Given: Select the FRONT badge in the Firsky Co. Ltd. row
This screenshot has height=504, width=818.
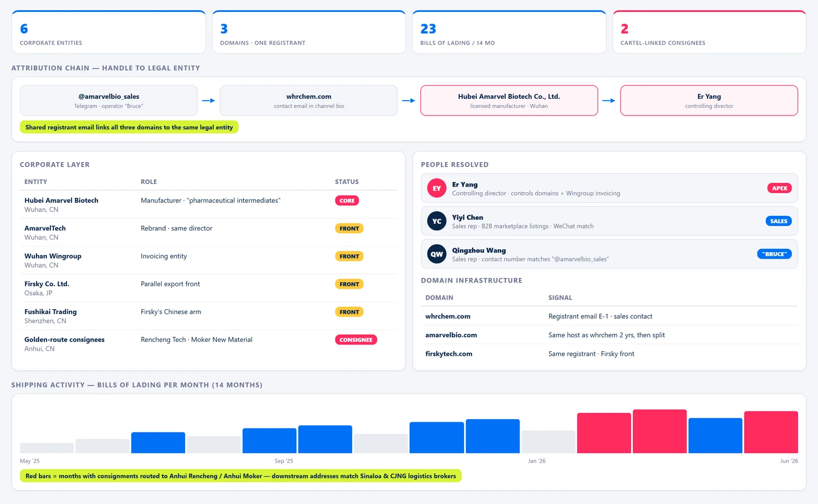Looking at the screenshot, I should point(349,284).
